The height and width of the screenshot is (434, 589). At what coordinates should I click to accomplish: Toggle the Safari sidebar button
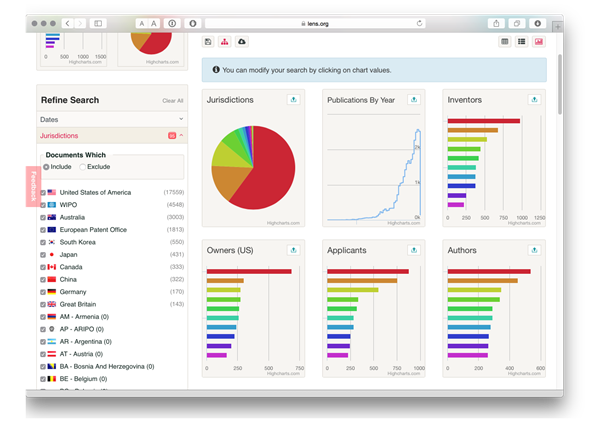click(98, 23)
